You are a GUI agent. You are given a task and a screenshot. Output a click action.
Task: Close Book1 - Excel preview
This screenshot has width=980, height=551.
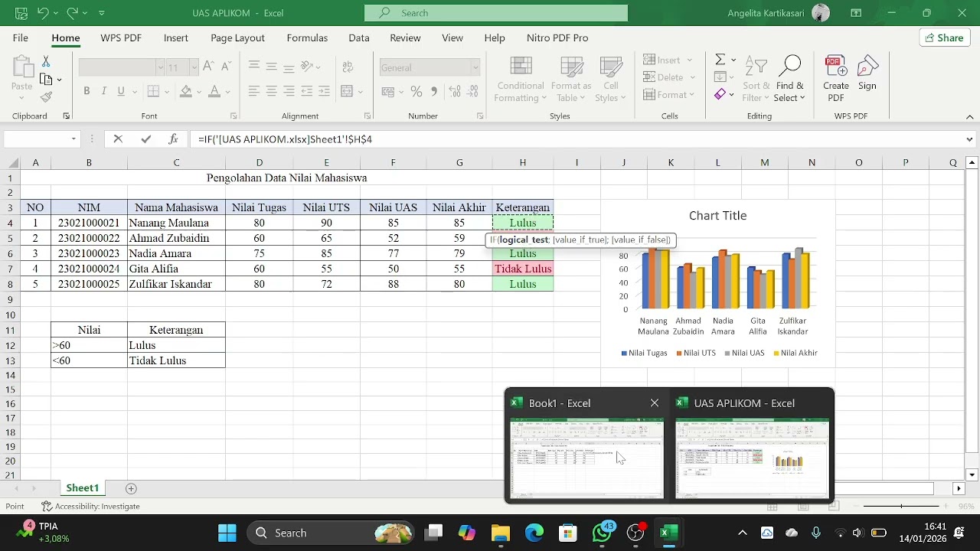pos(655,403)
